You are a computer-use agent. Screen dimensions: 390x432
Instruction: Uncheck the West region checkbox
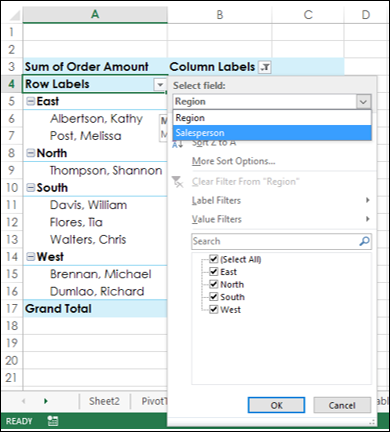click(214, 309)
